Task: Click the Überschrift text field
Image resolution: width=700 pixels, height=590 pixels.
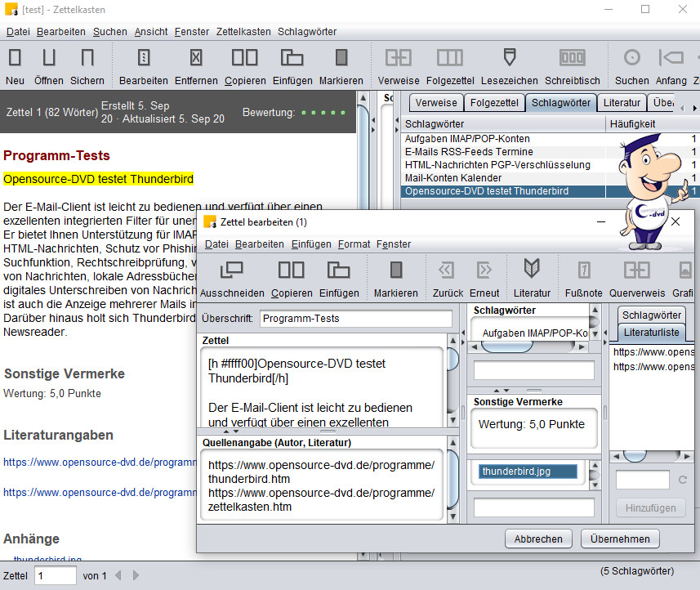Action: 355,319
